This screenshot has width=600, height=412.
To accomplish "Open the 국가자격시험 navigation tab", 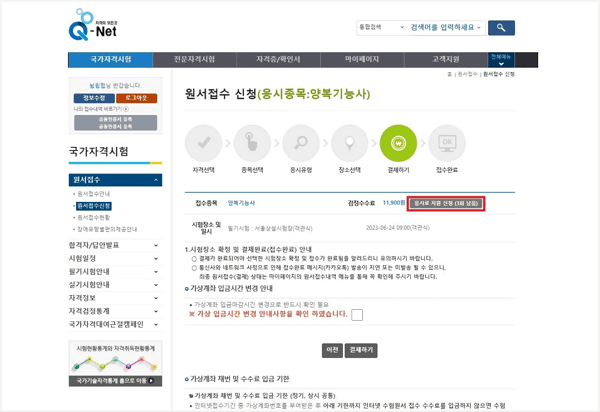I will [x=111, y=60].
